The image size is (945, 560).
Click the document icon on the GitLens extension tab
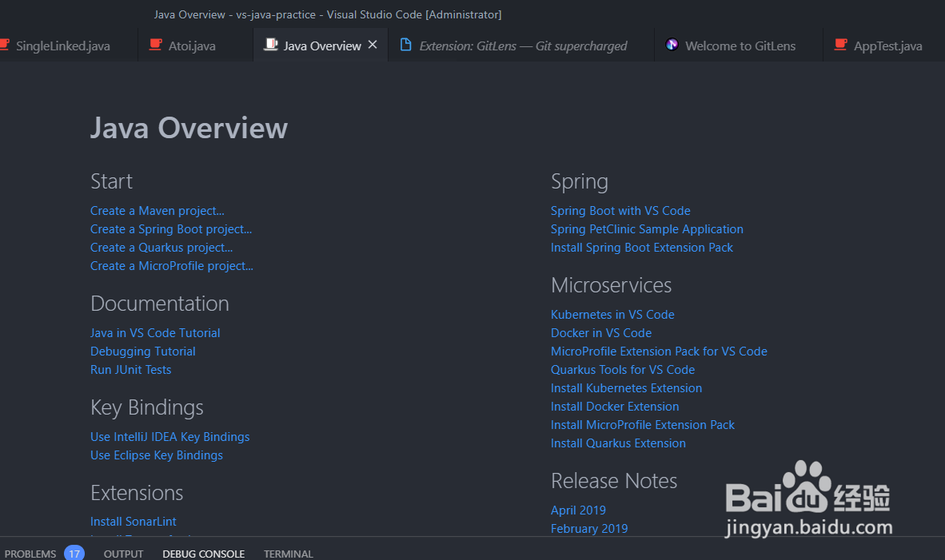(406, 45)
